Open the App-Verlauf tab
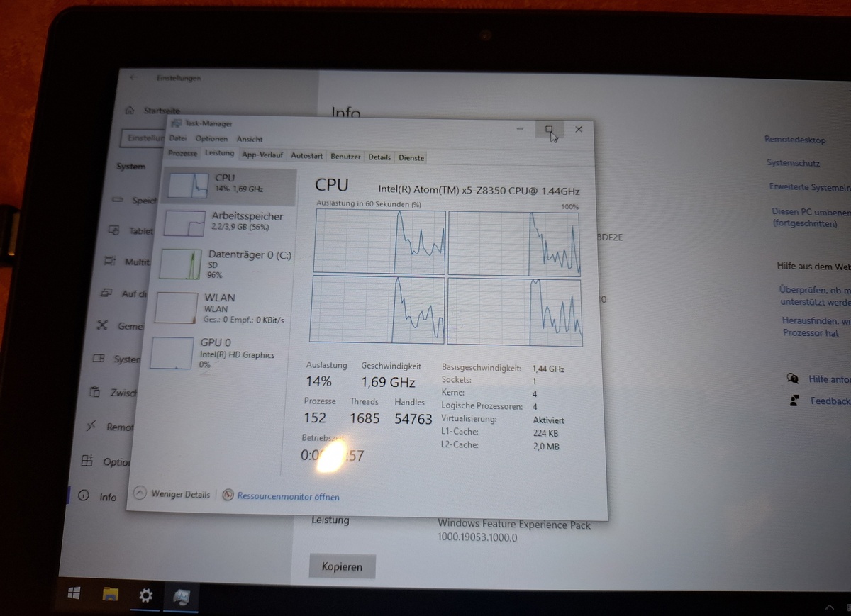851x616 pixels. 262,156
